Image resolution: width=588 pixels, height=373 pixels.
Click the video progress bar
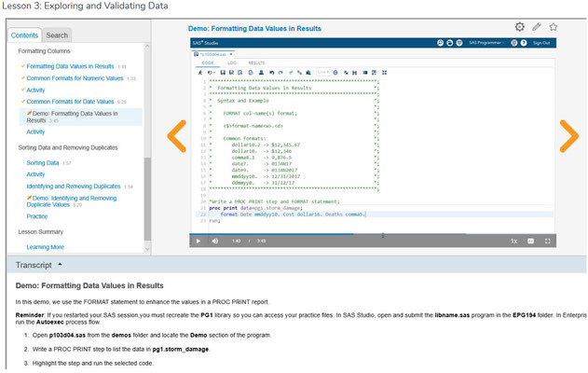click(373, 234)
